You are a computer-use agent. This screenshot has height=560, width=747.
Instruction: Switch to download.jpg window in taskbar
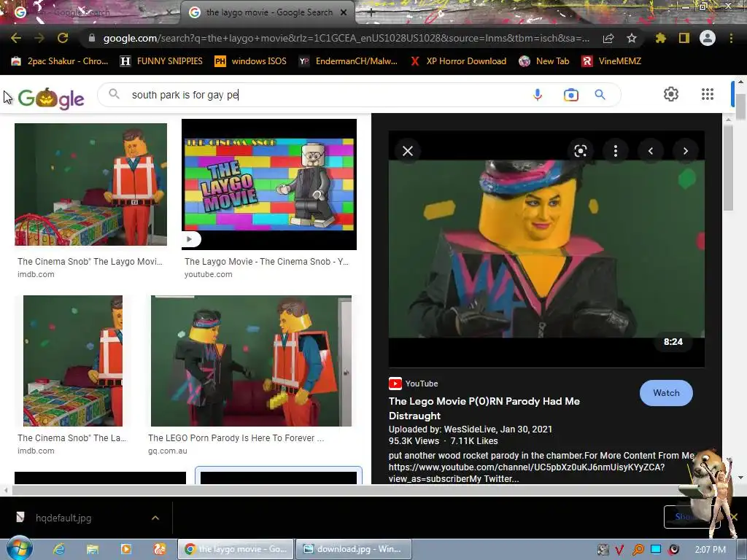354,549
